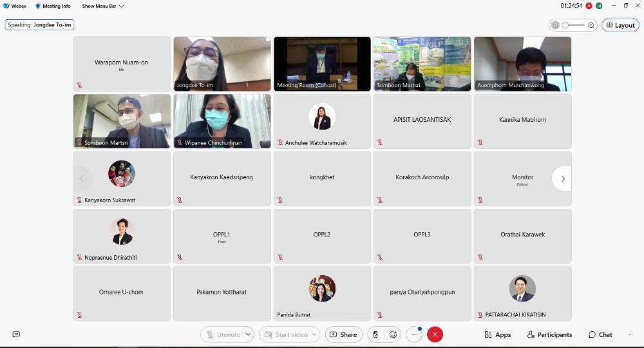Viewport: 644px width, 348px height.
Task: Open the more options ellipsis button
Action: pyautogui.click(x=414, y=334)
